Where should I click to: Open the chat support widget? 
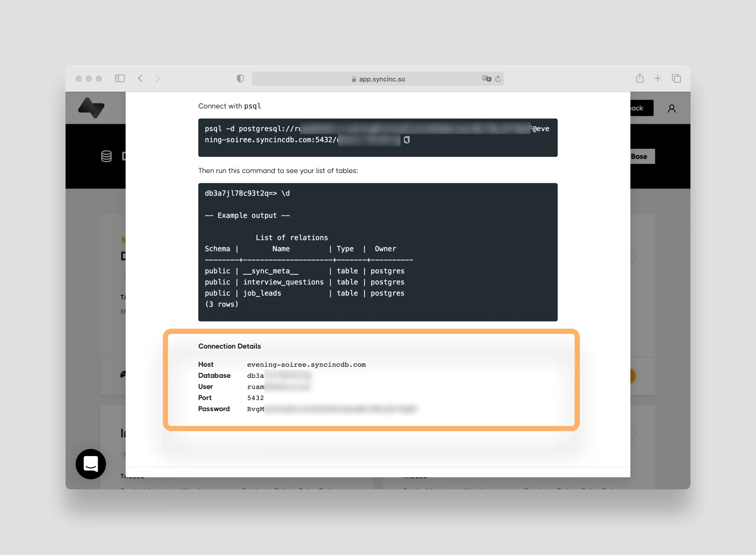tap(91, 464)
